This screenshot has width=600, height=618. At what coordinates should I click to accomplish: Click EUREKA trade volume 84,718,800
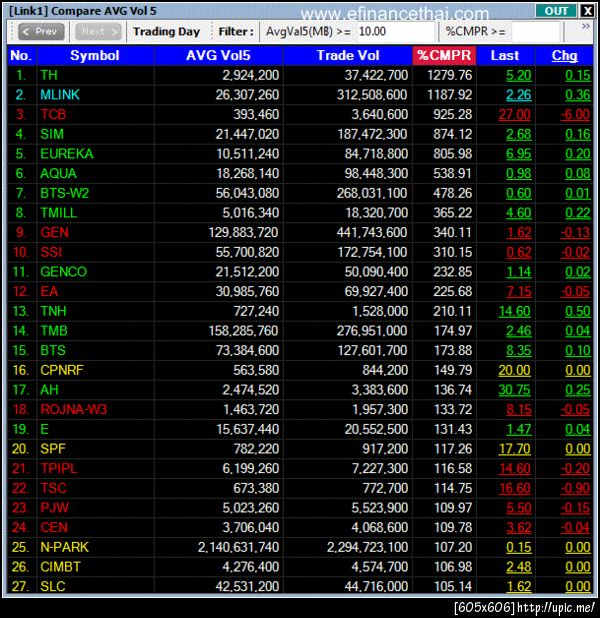click(x=376, y=154)
